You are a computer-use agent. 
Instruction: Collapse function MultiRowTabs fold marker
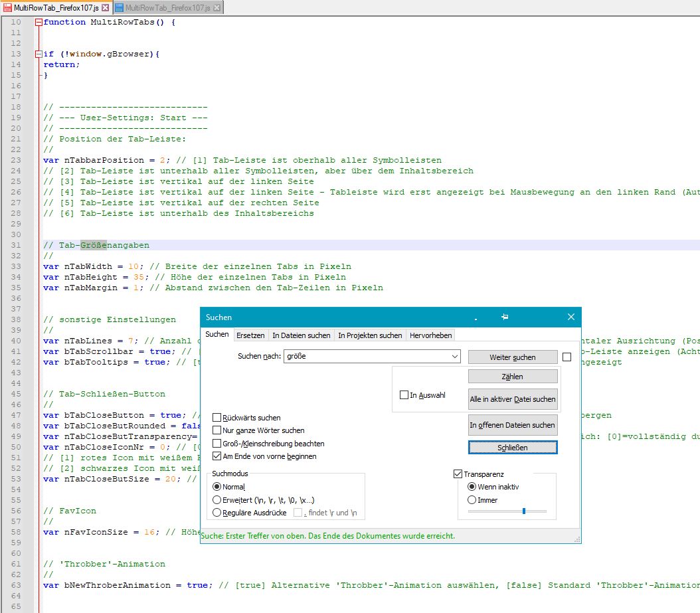[x=39, y=22]
